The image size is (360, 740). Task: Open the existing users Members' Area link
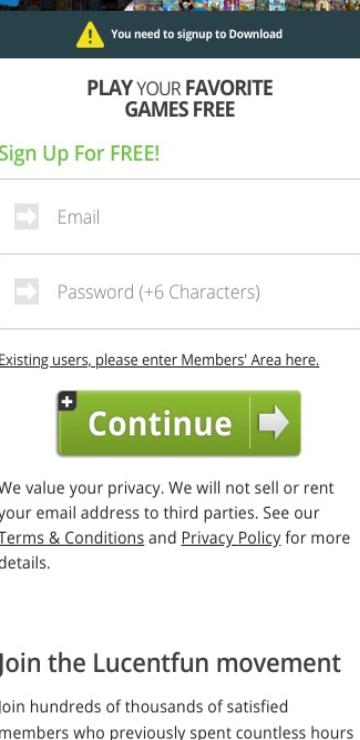point(159,360)
